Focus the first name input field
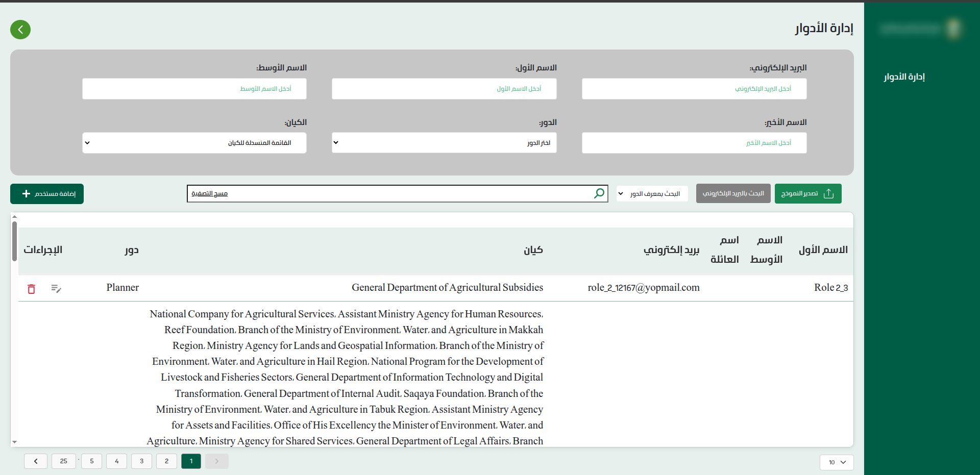 (x=444, y=89)
